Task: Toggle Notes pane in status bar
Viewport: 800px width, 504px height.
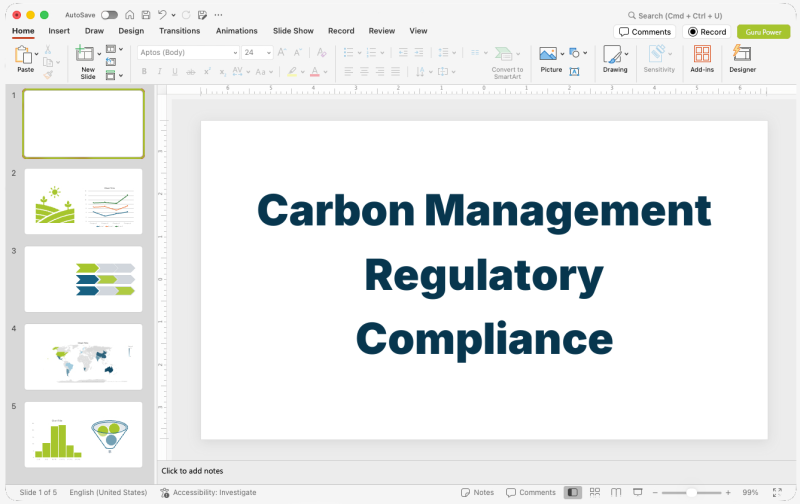Action: (x=478, y=492)
